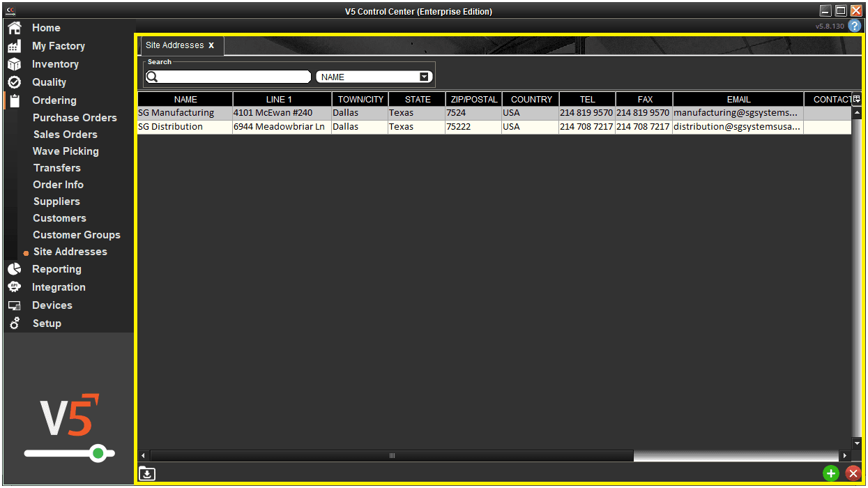The width and height of the screenshot is (868, 488).
Task: Go to Purchase Orders
Action: point(75,118)
